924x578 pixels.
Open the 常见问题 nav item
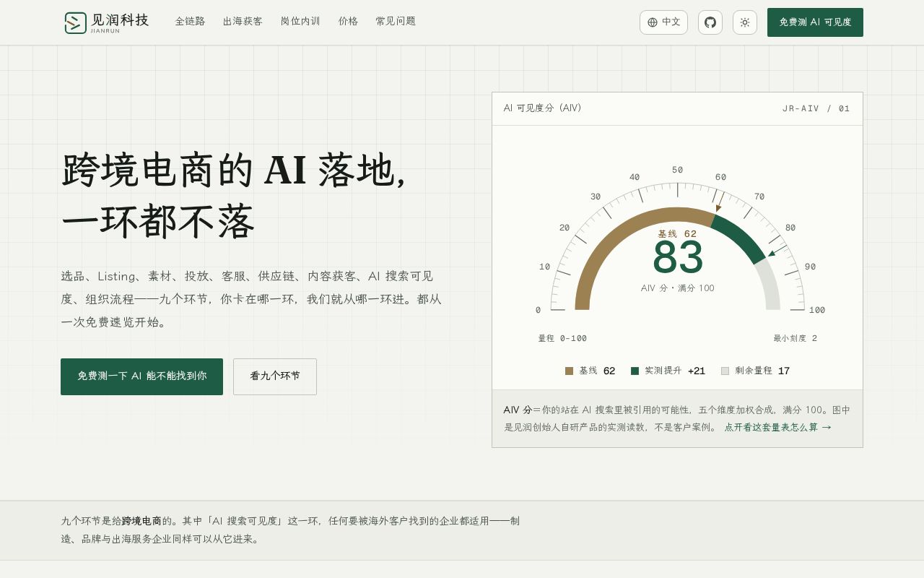pos(396,22)
